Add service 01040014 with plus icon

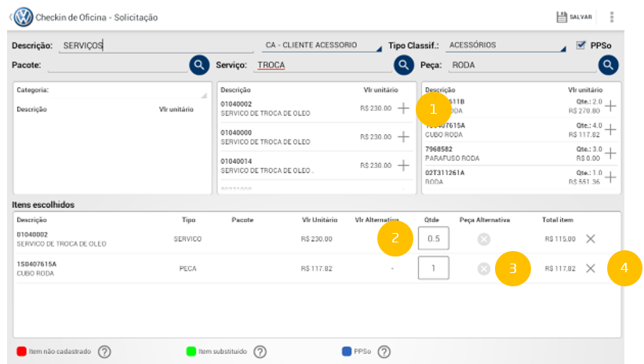point(404,166)
